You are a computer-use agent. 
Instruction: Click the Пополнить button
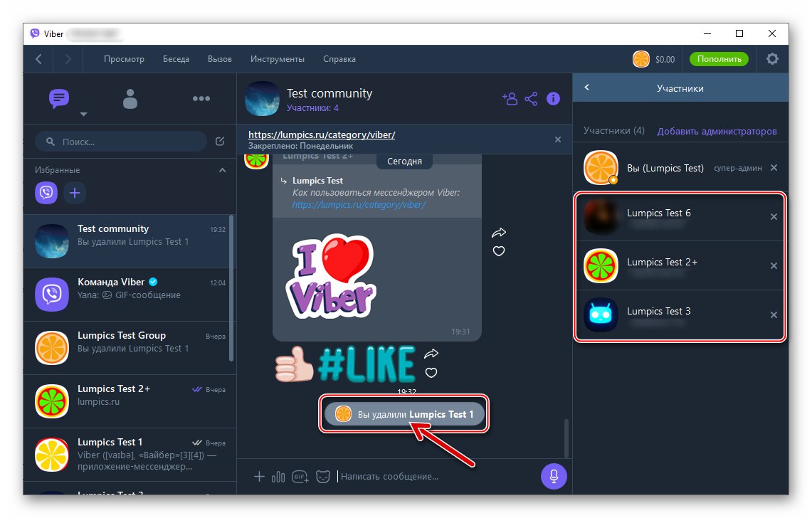(x=719, y=59)
